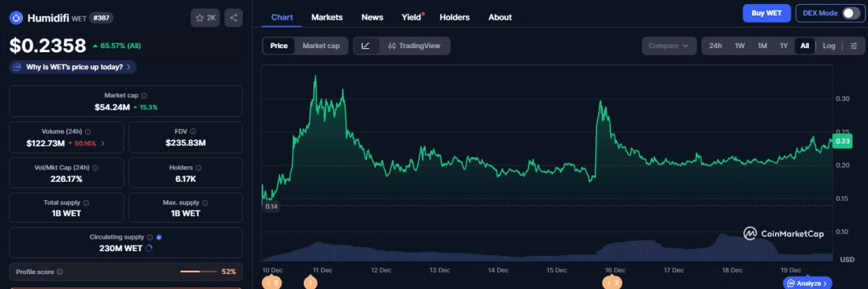Click the $54.24M market cap value
868x289 pixels.
112,107
